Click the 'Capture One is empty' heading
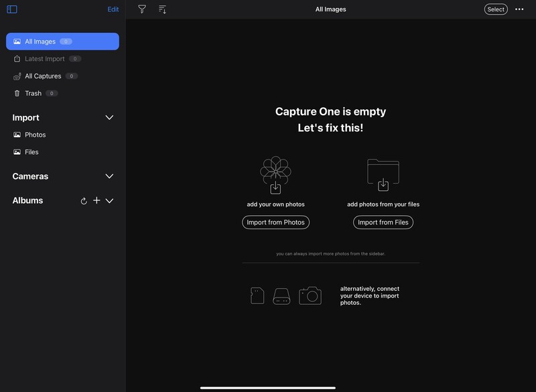 330,111
